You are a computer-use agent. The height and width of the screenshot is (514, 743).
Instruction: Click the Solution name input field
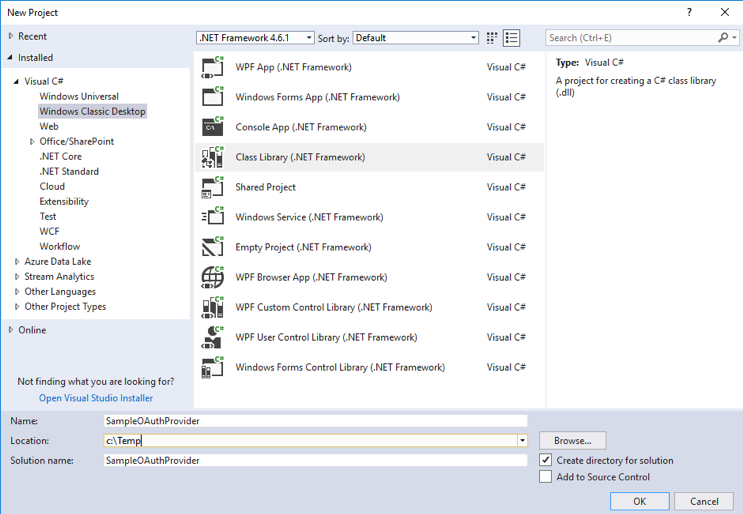pyautogui.click(x=316, y=460)
